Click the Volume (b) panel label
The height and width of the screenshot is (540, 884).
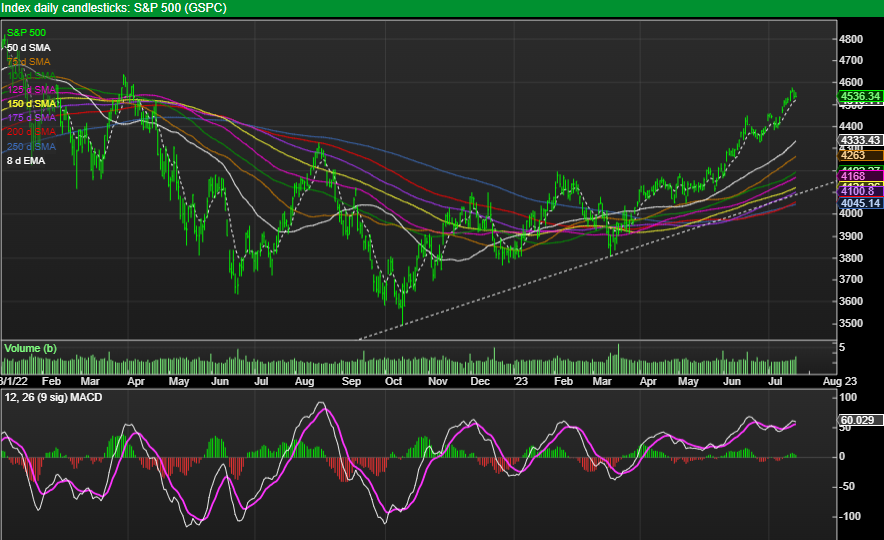pos(30,348)
